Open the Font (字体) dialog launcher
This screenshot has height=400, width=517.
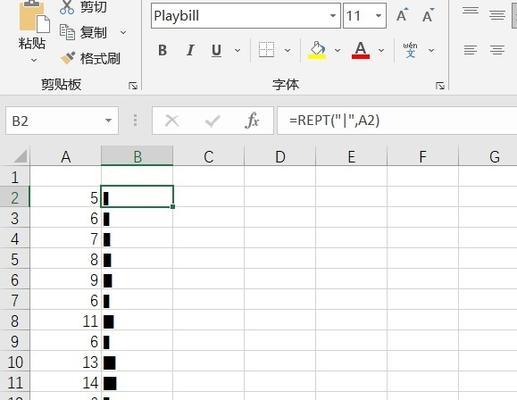[440, 86]
